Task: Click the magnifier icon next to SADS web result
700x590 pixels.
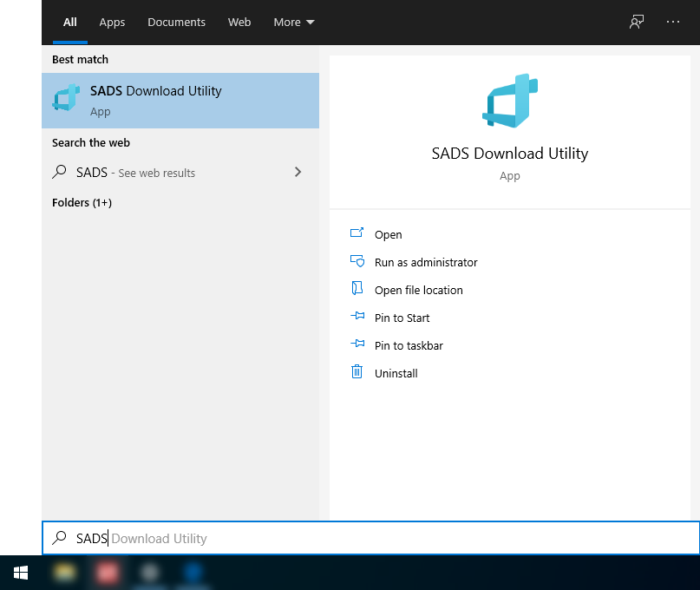Action: click(x=59, y=172)
